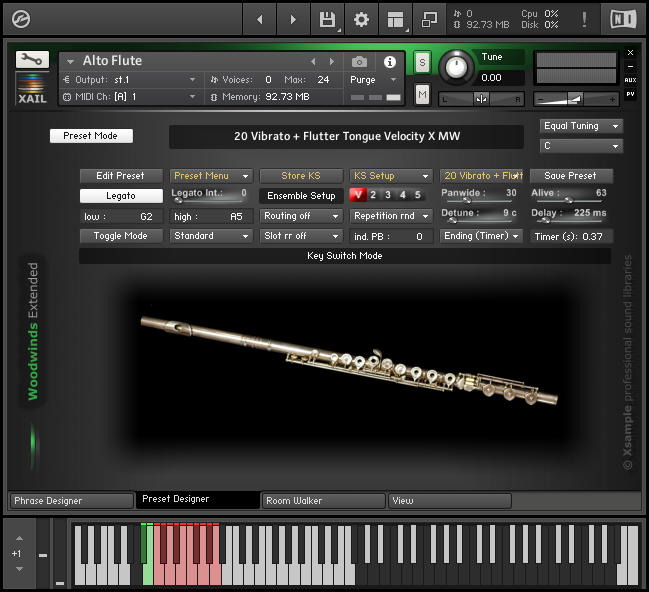649x592 pixels.
Task: Enable ensemble voice 3
Action: (388, 195)
